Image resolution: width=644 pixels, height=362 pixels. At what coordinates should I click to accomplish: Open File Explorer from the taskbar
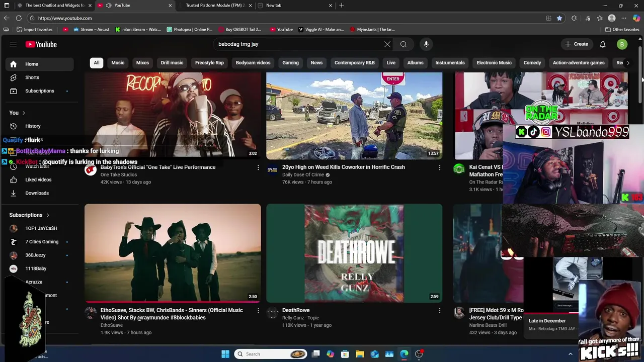point(360,354)
